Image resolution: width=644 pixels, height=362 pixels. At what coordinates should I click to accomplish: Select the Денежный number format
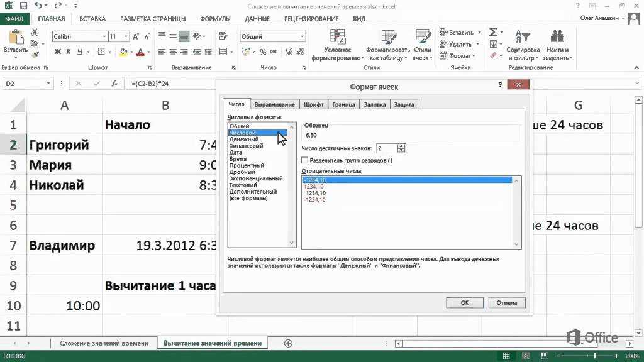[244, 139]
